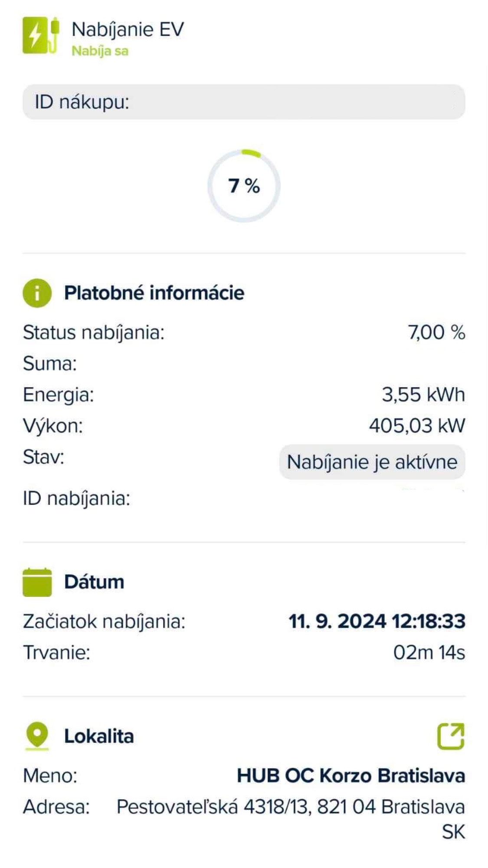Image resolution: width=488 pixels, height=868 pixels.
Task: Tap the location pin icon
Action: (37, 736)
